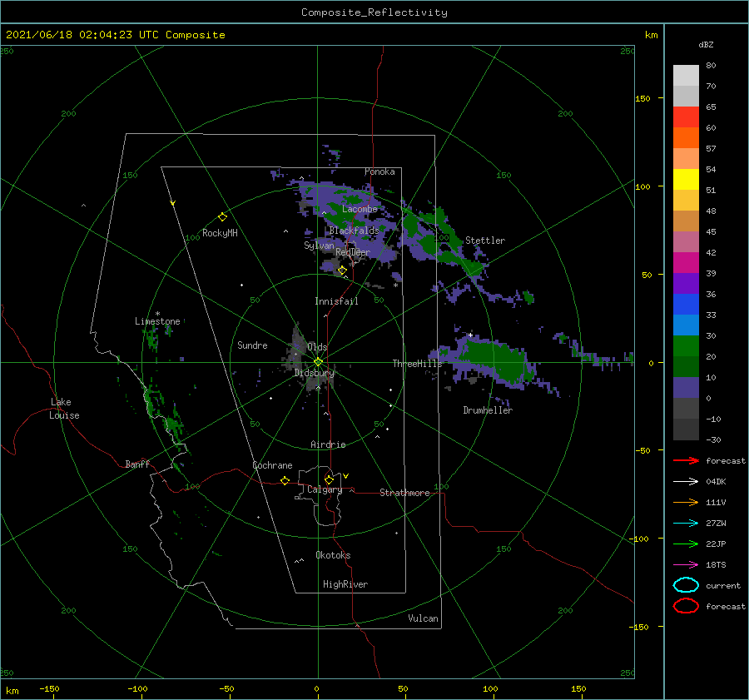Select the 39 dBZ magenta color swatch

686,263
